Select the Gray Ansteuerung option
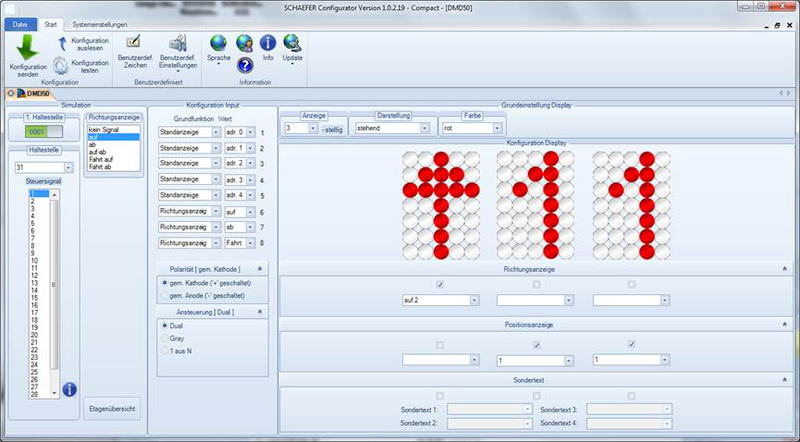Screen dimensions: 800x442 [164, 338]
